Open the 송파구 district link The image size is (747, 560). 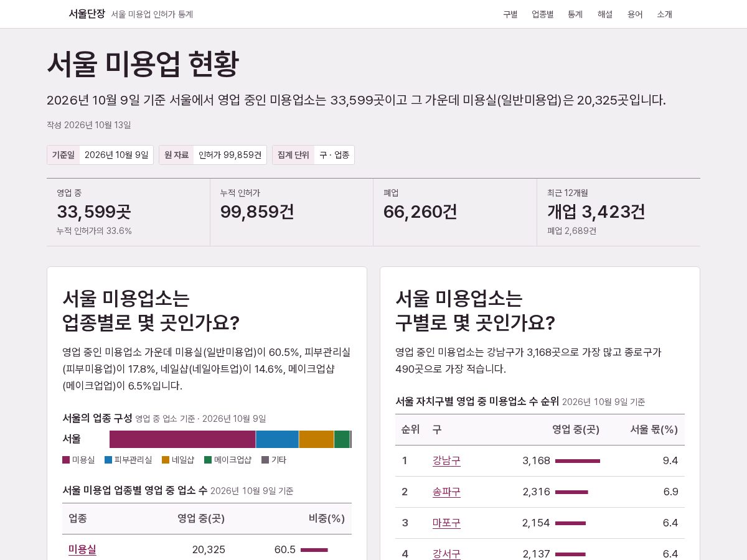(446, 492)
